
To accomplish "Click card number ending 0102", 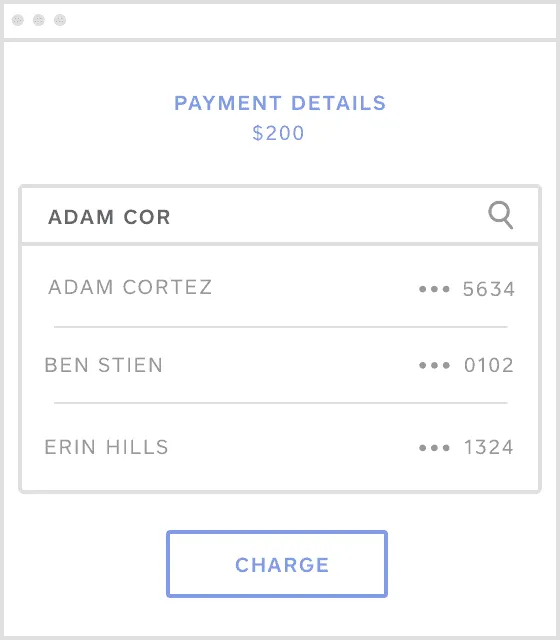I will (489, 365).
